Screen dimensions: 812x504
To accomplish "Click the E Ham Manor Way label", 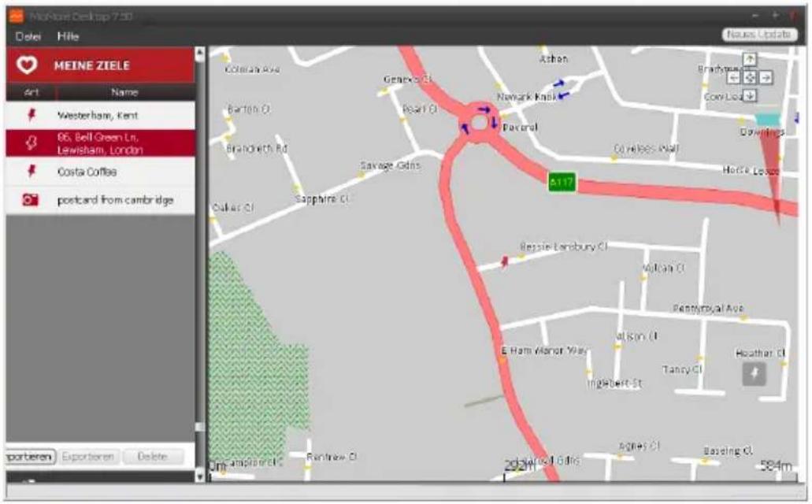I will [x=543, y=350].
